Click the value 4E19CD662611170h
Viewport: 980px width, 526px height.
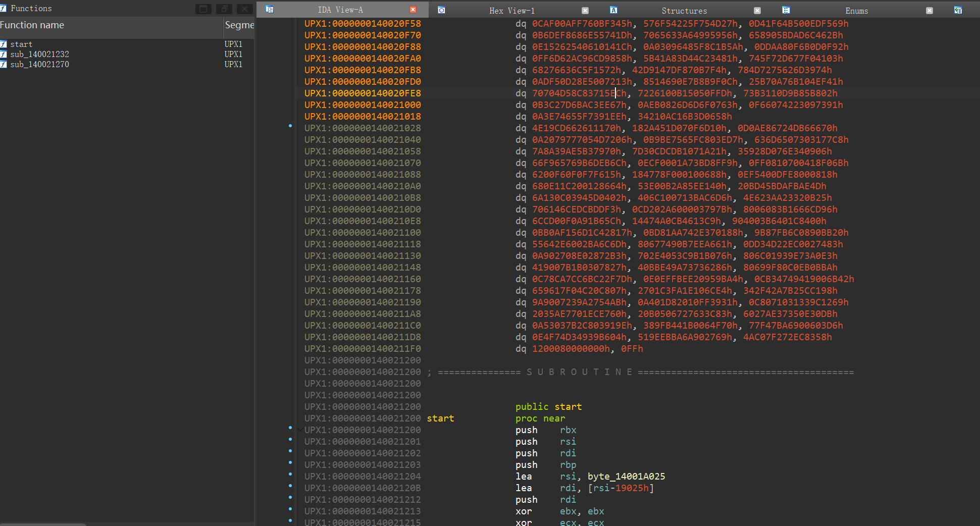(x=577, y=128)
